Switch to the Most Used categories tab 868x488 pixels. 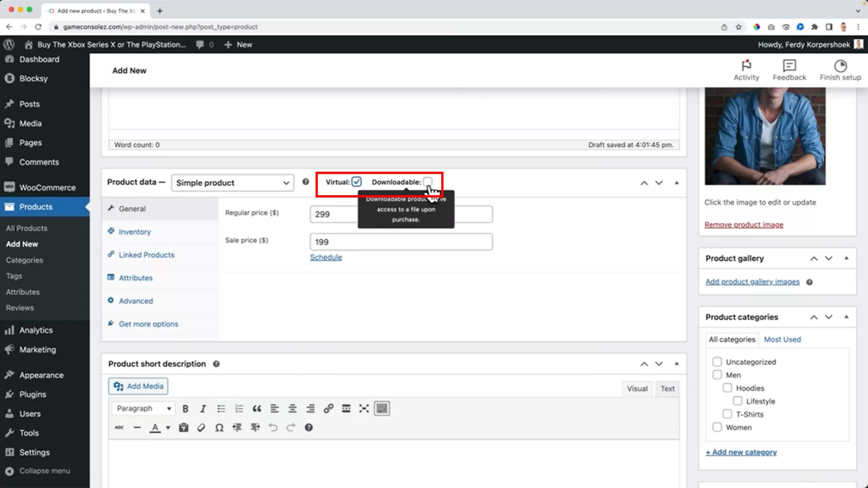point(782,339)
